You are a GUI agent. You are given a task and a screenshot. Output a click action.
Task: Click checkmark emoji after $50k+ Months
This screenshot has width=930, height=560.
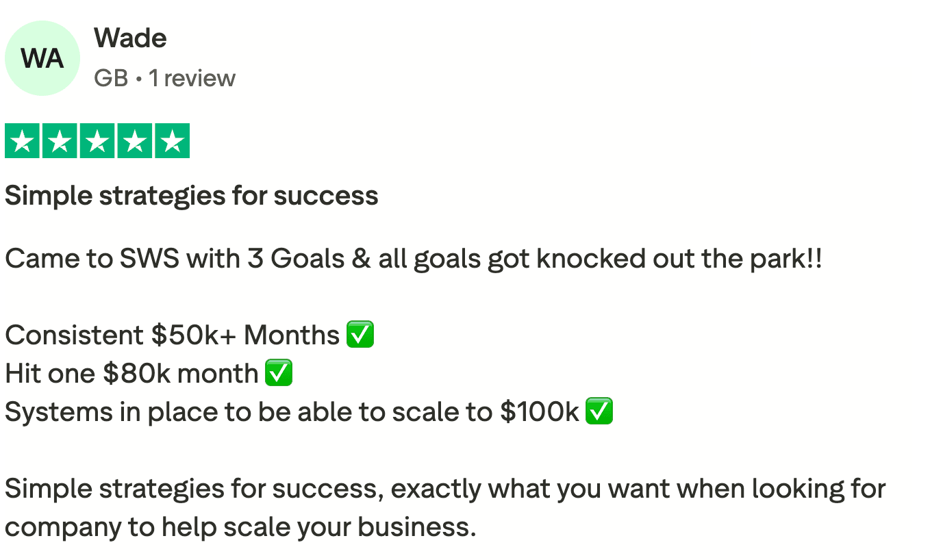[360, 335]
